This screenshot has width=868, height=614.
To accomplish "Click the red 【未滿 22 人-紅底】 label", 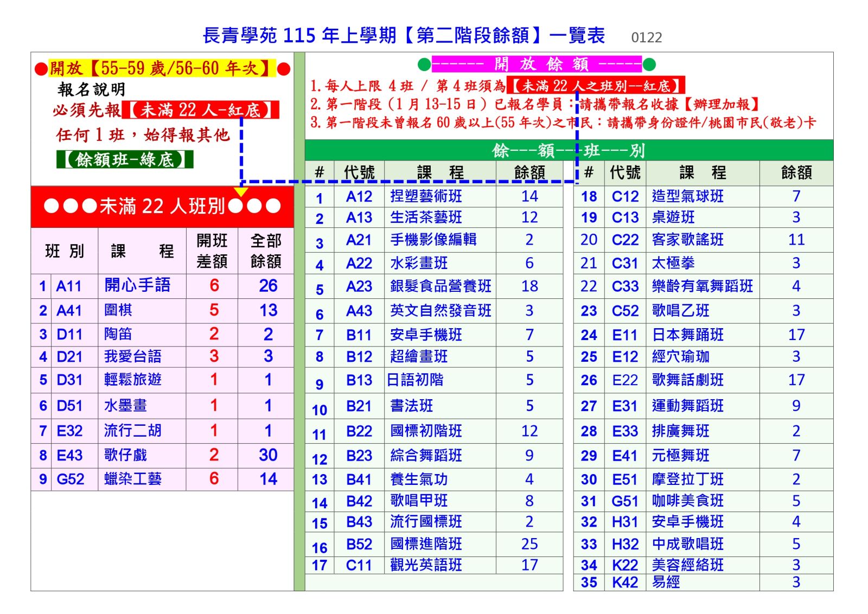I will point(201,110).
